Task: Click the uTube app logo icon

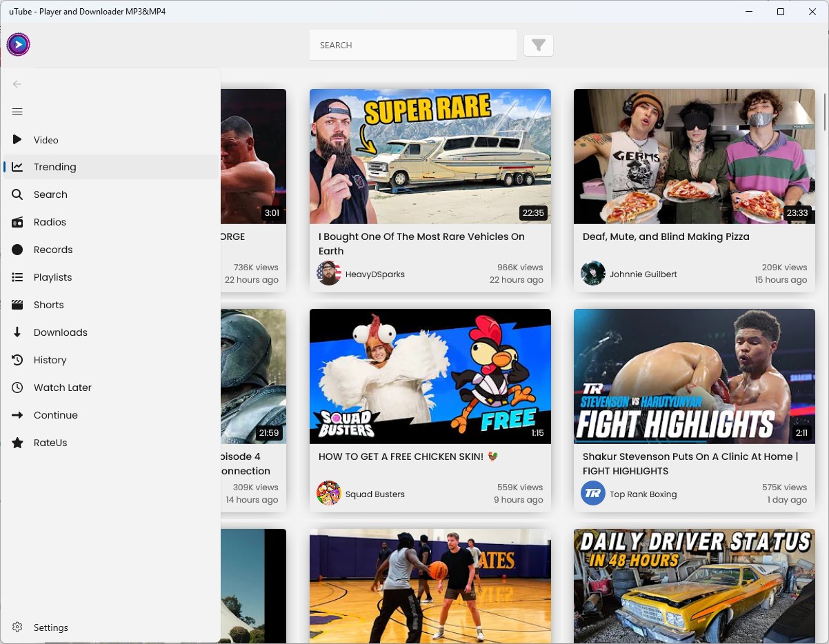Action: 18,45
